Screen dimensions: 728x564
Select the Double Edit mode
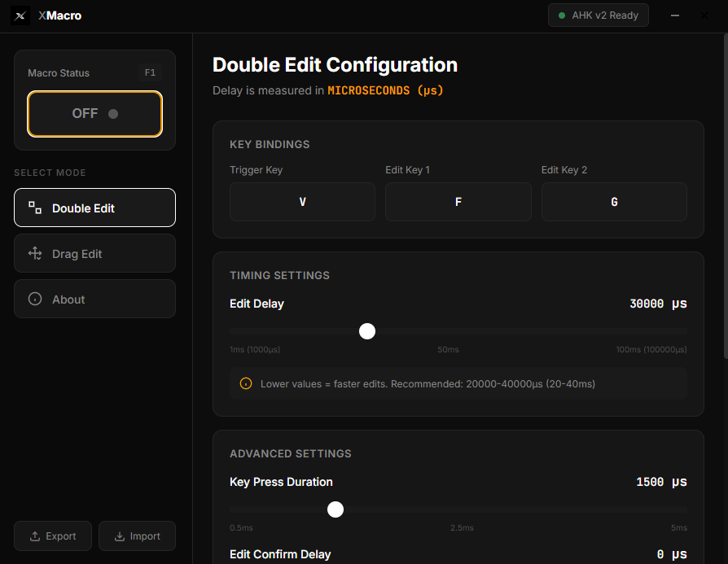(x=94, y=208)
